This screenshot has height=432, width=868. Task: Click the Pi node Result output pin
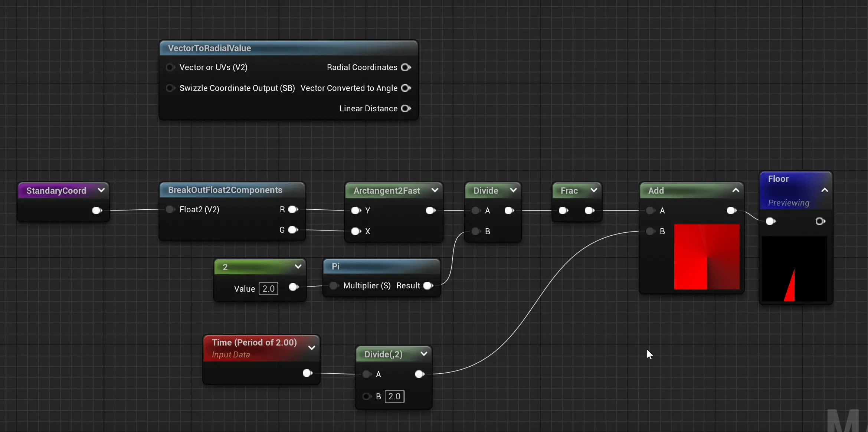click(x=428, y=286)
